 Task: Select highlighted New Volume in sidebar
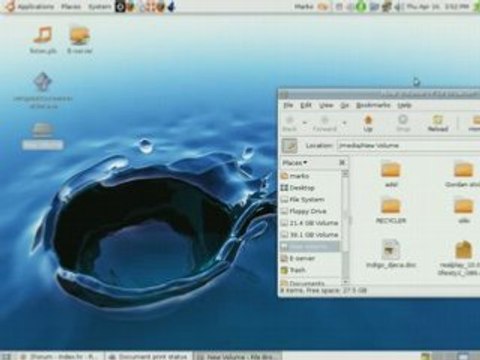tap(310, 246)
